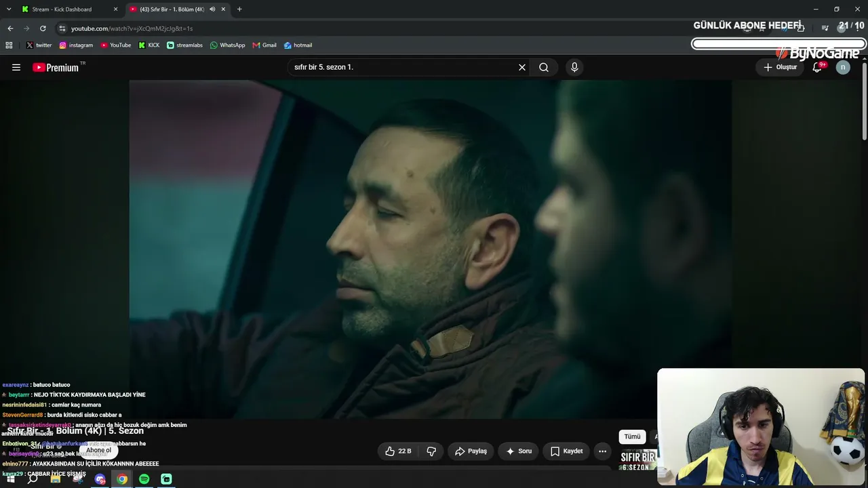Clear the YouTube search box text

(x=522, y=67)
